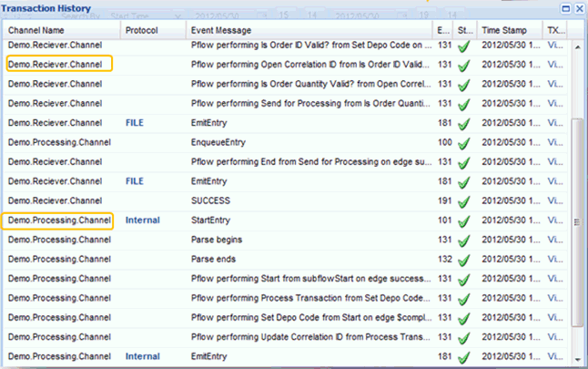Click checkmark for Pflow performing End row

[464, 163]
